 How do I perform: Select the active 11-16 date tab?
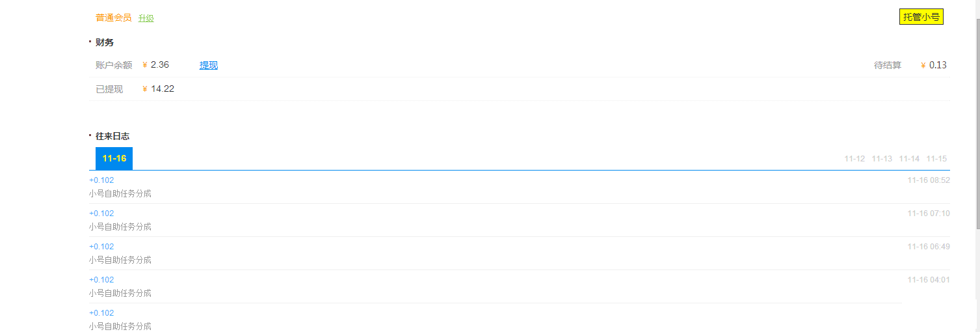[x=114, y=158]
